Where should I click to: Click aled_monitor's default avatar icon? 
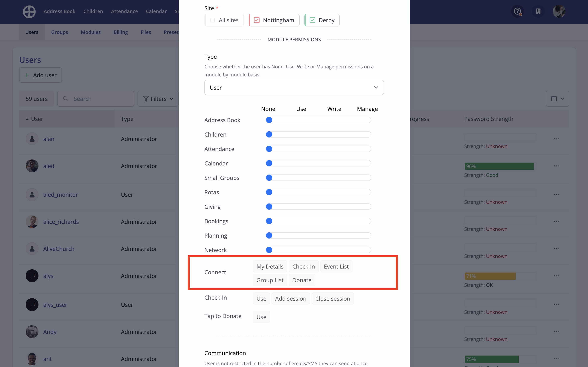[32, 195]
